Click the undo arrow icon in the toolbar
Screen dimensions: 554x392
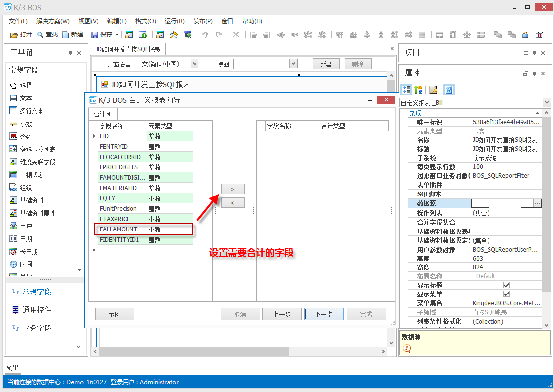pyautogui.click(x=204, y=34)
